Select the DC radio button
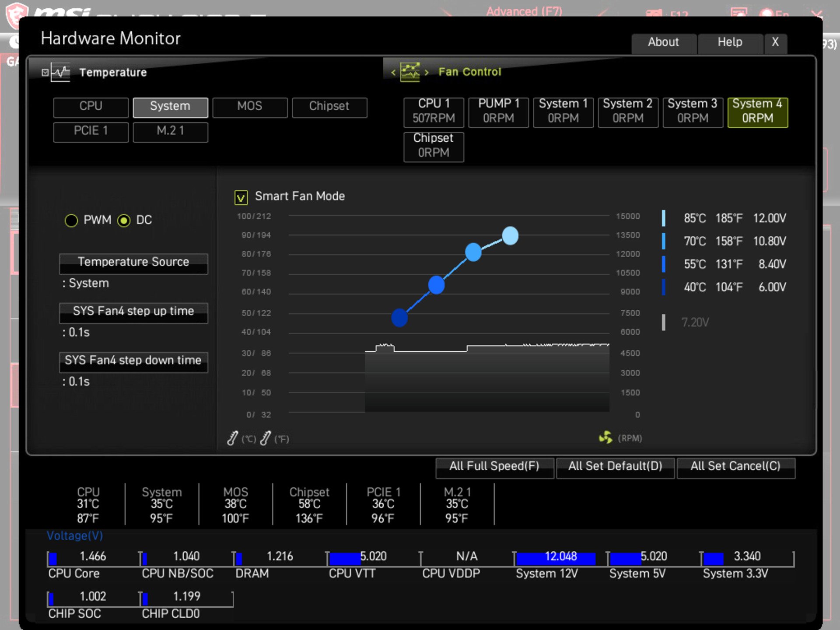Image resolution: width=840 pixels, height=630 pixels. pos(124,220)
